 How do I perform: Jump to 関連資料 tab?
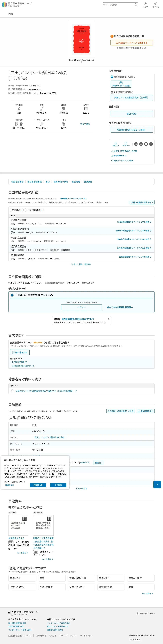click(88, 182)
